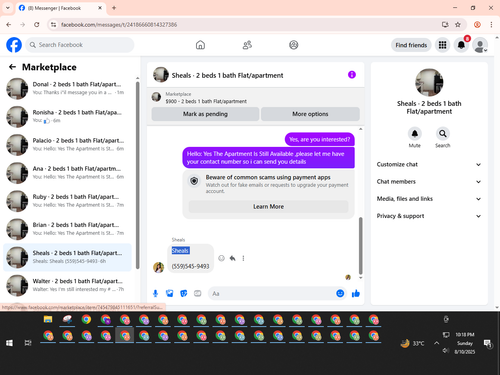The image size is (500, 375).
Task: Click the More options button
Action: pyautogui.click(x=310, y=114)
